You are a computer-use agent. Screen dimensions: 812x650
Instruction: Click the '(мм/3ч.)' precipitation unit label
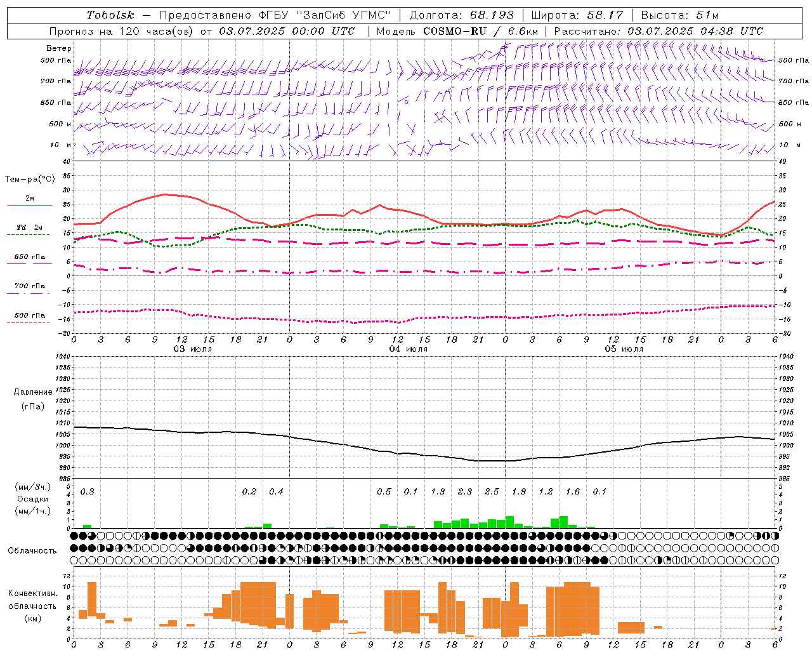32,487
